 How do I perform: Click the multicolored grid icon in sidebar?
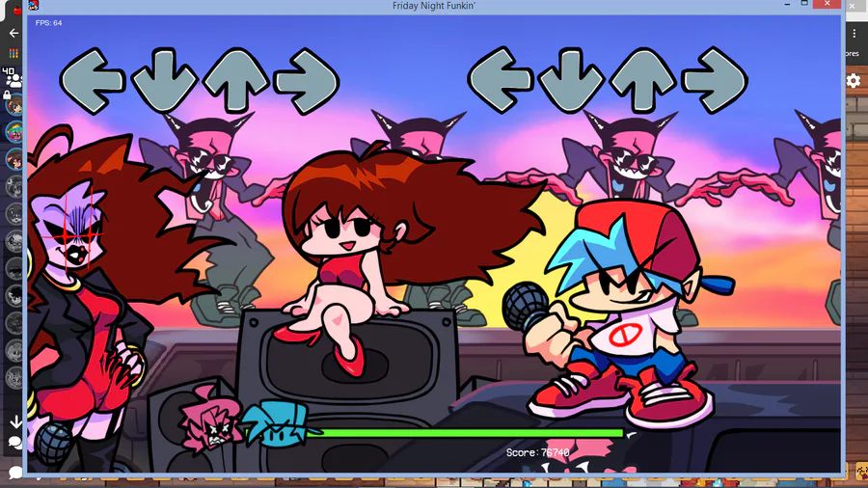(x=14, y=53)
